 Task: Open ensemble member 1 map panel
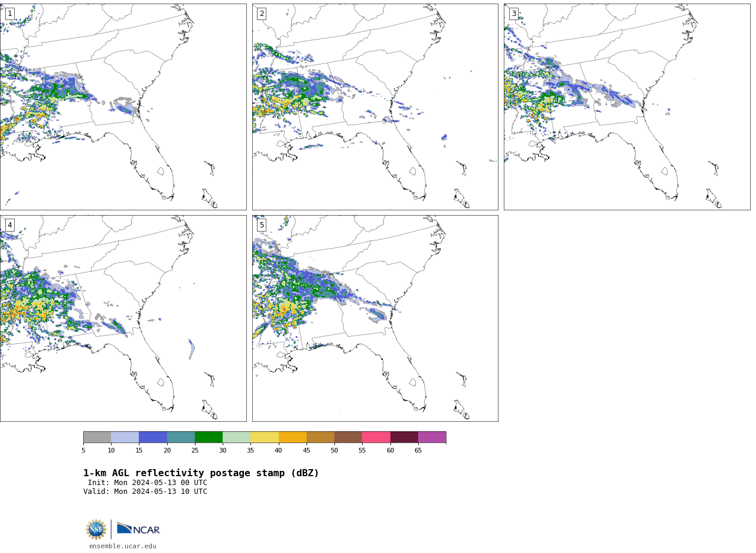coord(123,107)
